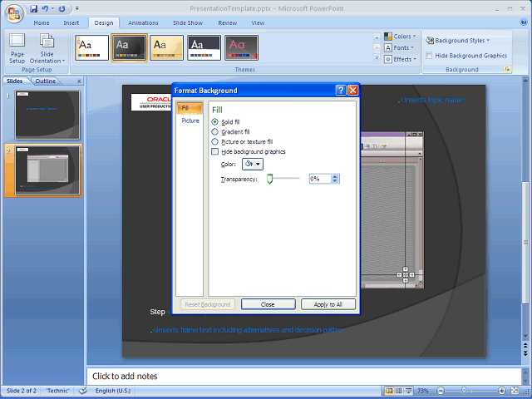Click the 73% zoom level

(423, 391)
